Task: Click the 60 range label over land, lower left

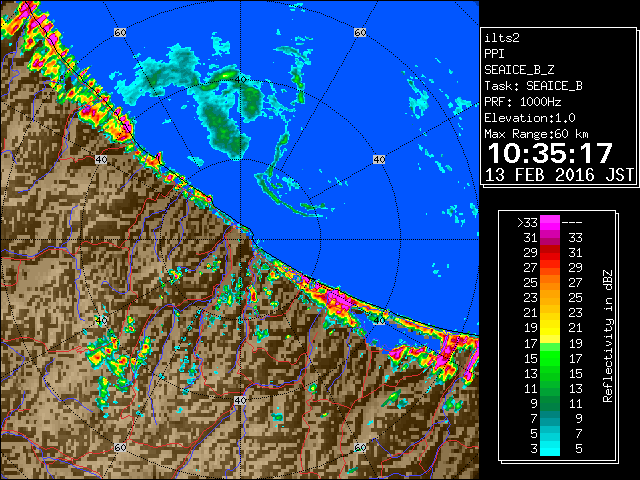Action: pyautogui.click(x=120, y=448)
